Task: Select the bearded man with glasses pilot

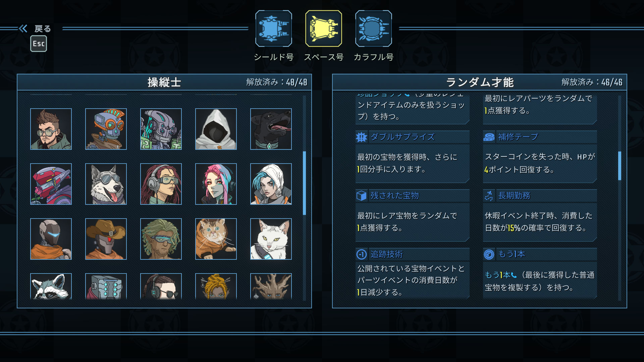Action: 51,129
